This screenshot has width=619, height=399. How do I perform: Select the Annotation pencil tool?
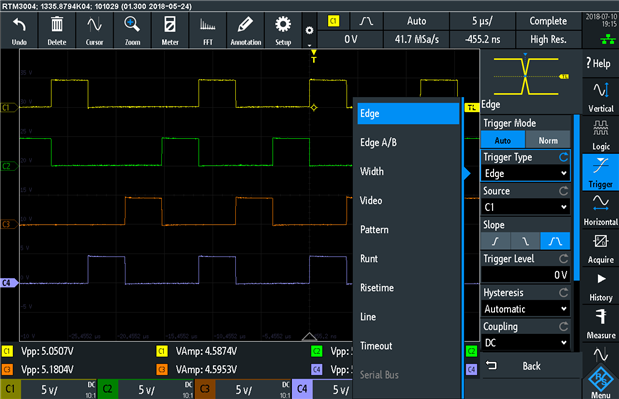click(x=246, y=30)
